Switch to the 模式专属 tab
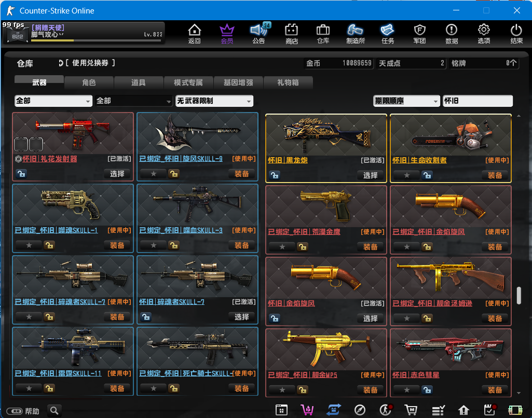The height and width of the screenshot is (418, 532). click(x=188, y=82)
